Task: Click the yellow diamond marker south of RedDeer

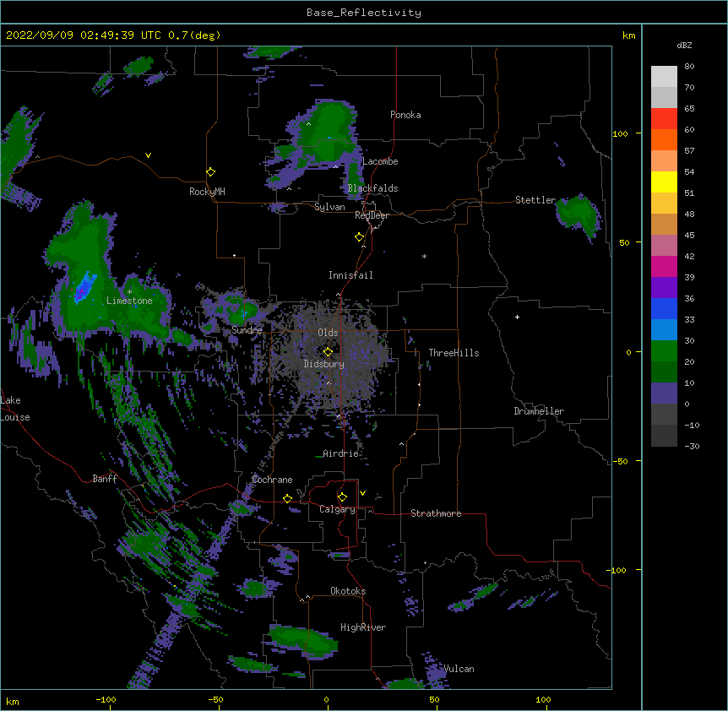Action: click(x=360, y=237)
